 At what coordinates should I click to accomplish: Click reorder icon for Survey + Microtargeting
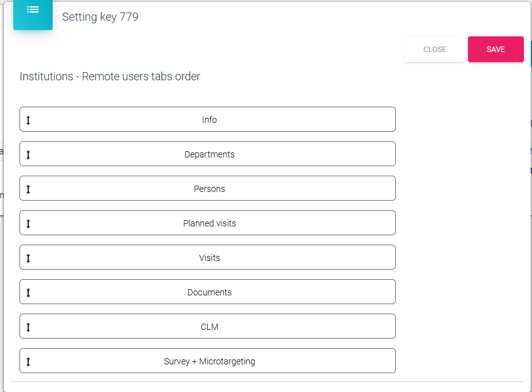[28, 361]
